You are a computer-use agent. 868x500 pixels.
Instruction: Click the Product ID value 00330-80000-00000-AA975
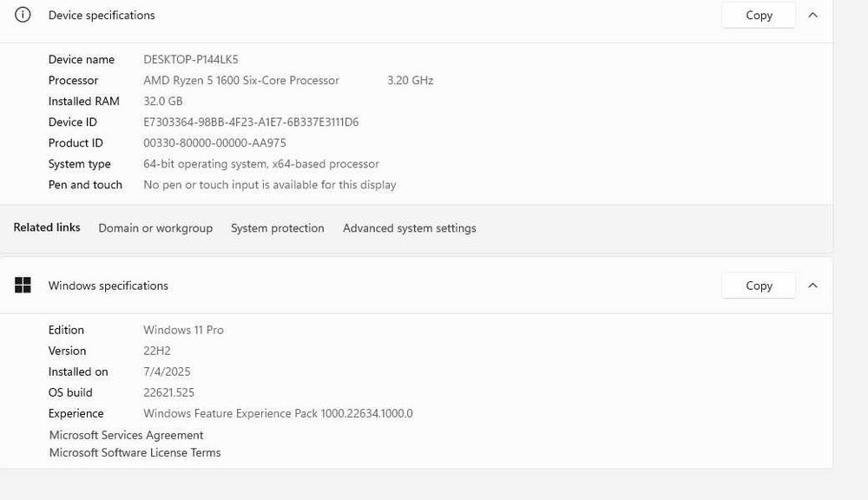click(214, 143)
